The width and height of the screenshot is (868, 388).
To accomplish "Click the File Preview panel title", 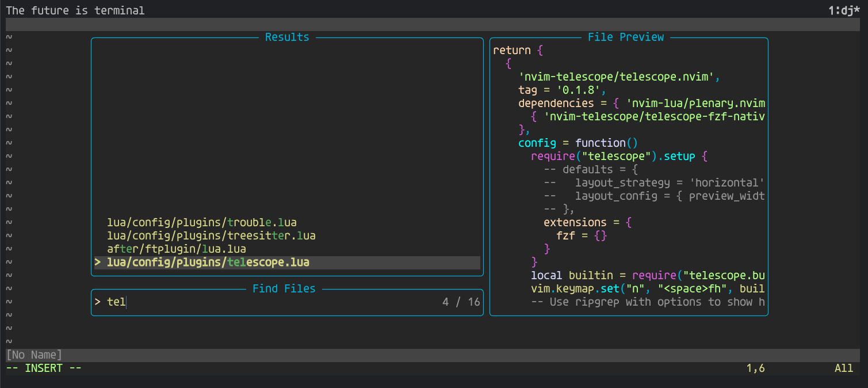I will (x=626, y=37).
